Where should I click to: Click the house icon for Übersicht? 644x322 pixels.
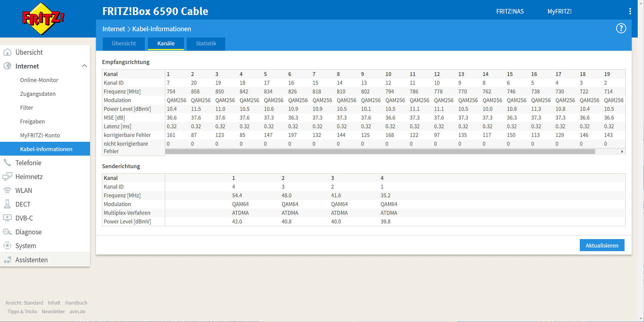pos(7,52)
